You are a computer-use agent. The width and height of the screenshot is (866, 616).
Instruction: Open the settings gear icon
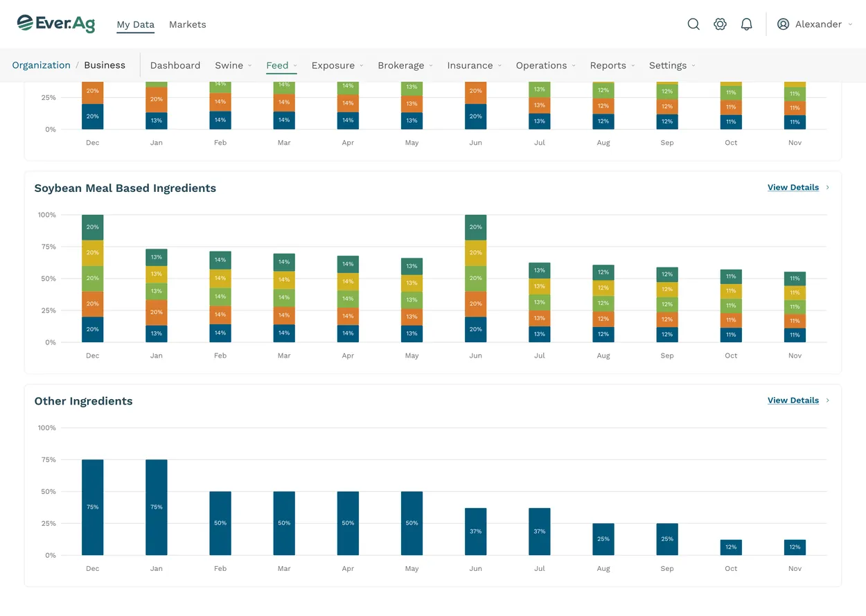(x=721, y=24)
